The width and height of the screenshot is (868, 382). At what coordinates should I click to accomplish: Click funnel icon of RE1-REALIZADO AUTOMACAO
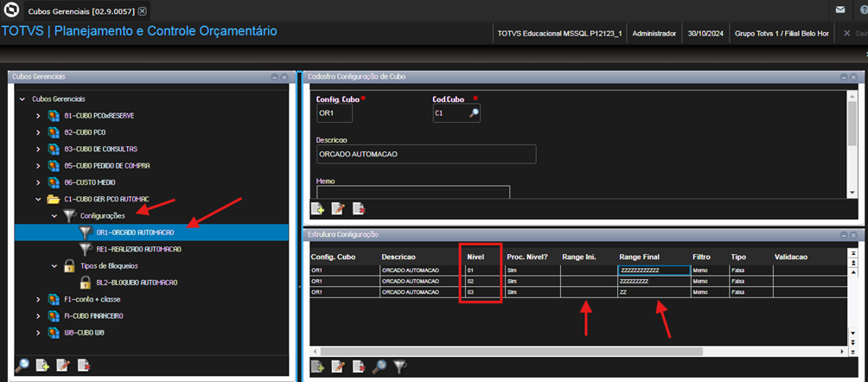pyautogui.click(x=85, y=249)
